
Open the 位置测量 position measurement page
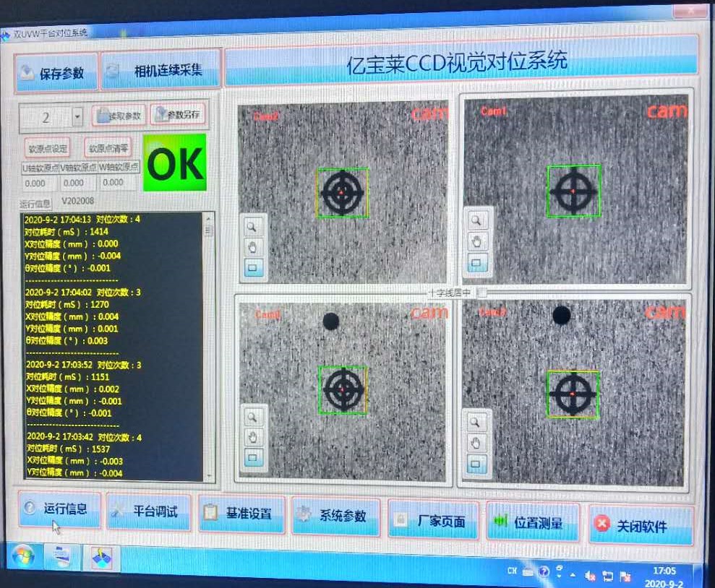(x=531, y=522)
